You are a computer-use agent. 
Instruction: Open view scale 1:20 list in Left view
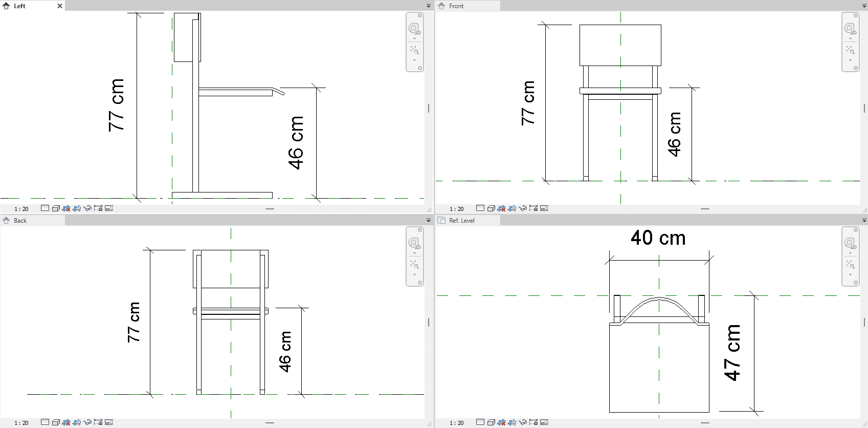point(21,209)
